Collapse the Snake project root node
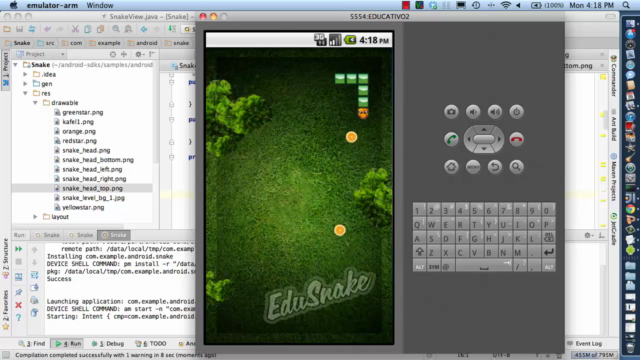640x360 pixels. 16,64
